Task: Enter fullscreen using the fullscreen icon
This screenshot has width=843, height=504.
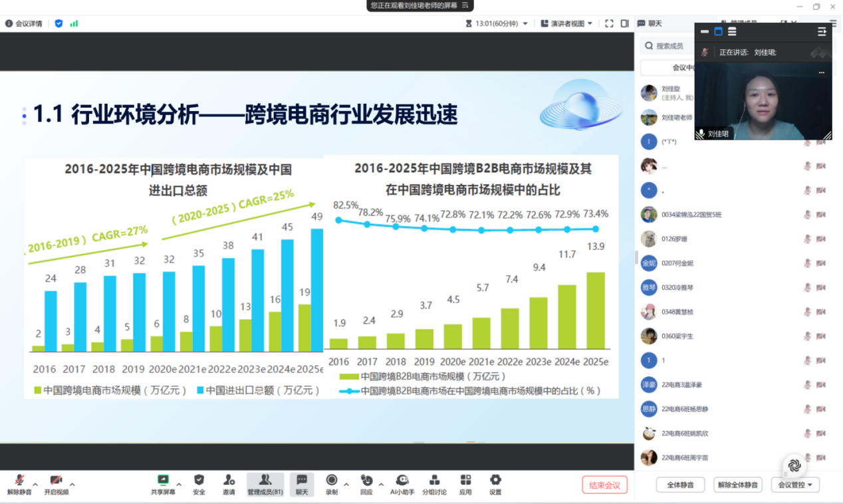Action: tap(609, 23)
